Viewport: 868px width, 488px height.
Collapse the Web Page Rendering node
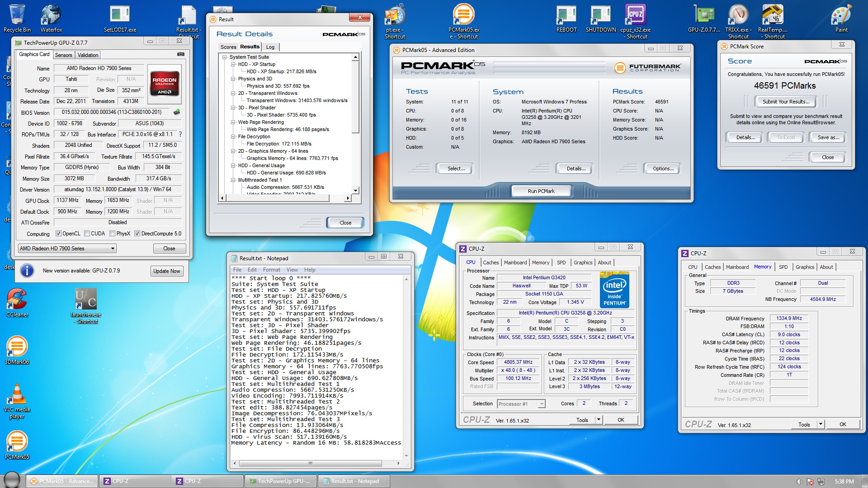click(x=233, y=122)
